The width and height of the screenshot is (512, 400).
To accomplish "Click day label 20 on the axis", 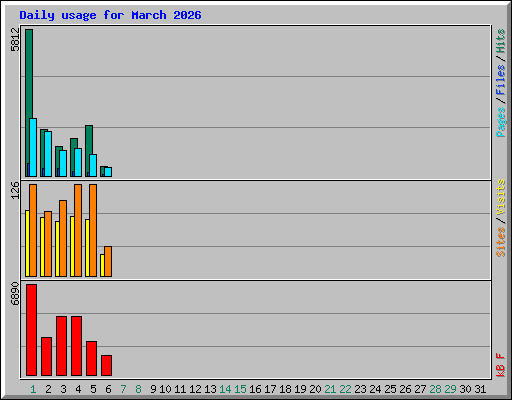I will (x=315, y=389).
